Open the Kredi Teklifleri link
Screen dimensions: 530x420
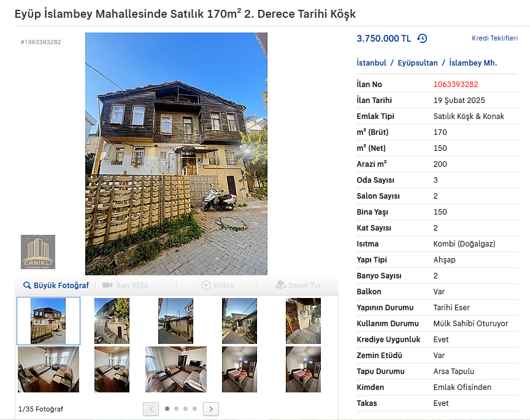pos(494,38)
